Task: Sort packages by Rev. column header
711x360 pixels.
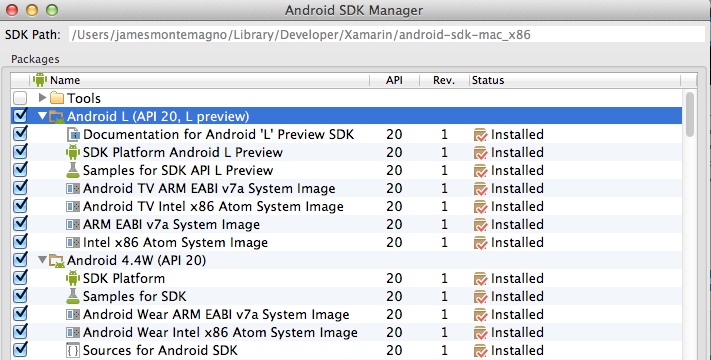Action: pos(444,80)
